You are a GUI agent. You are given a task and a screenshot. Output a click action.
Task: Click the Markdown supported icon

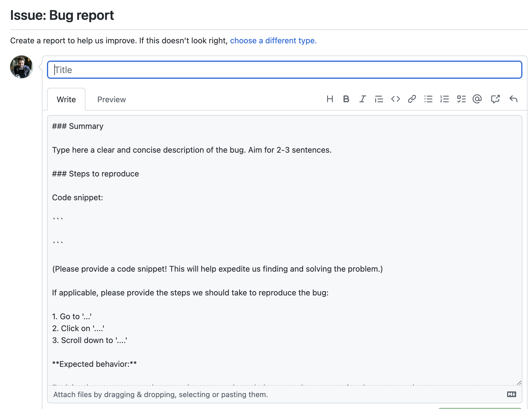(x=512, y=394)
